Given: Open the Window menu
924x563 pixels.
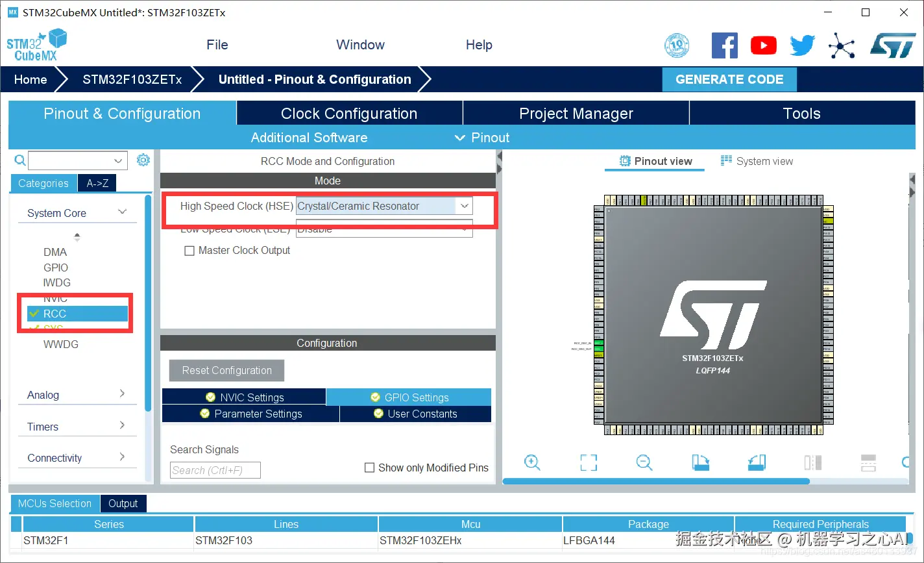Looking at the screenshot, I should point(360,45).
